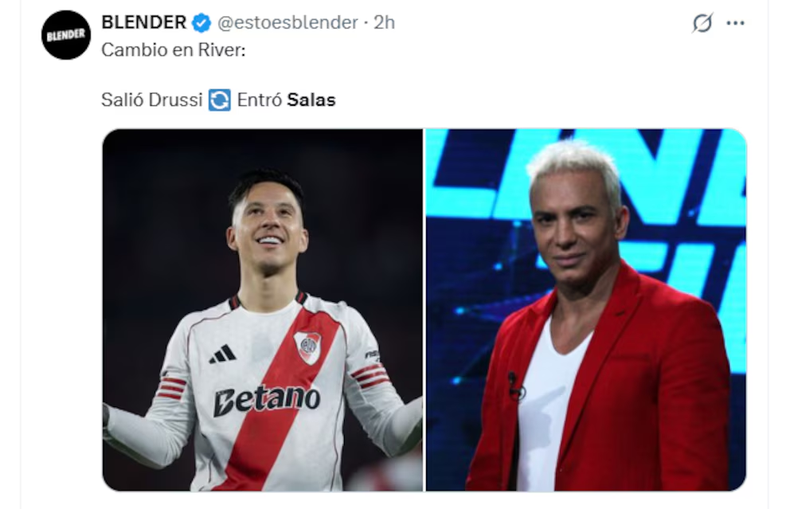Viewport: 790px width, 509px height.
Task: Click the Adidas logo on the jersey
Action: point(222,354)
